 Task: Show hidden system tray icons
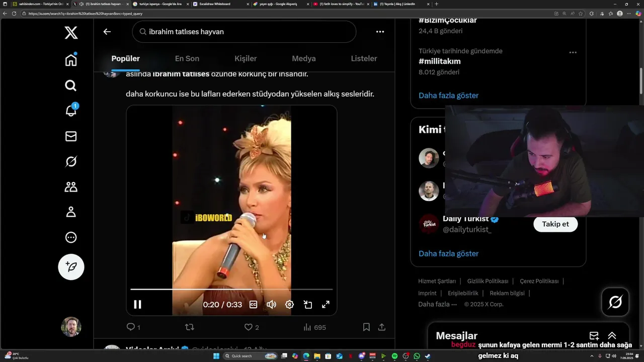pos(592,356)
